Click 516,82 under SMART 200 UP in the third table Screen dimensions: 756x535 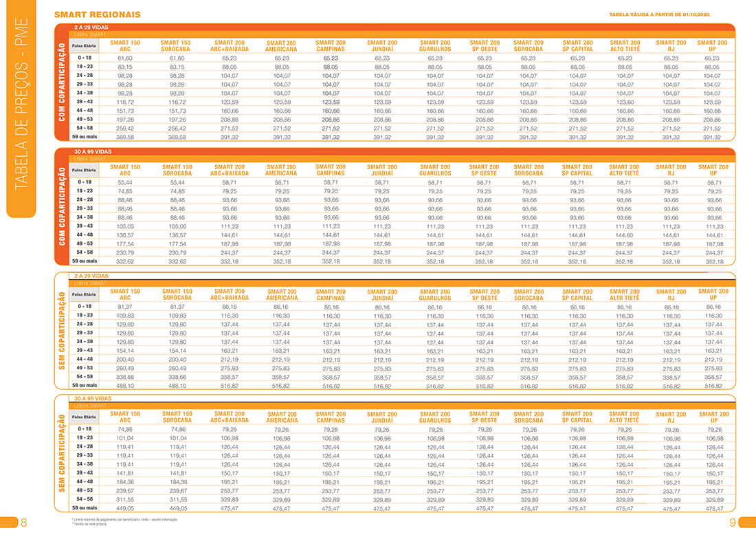713,386
